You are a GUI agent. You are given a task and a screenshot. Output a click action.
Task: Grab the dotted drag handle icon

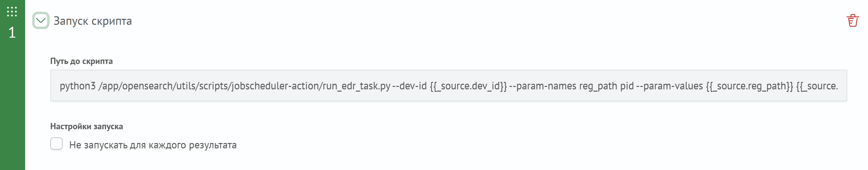(12, 12)
